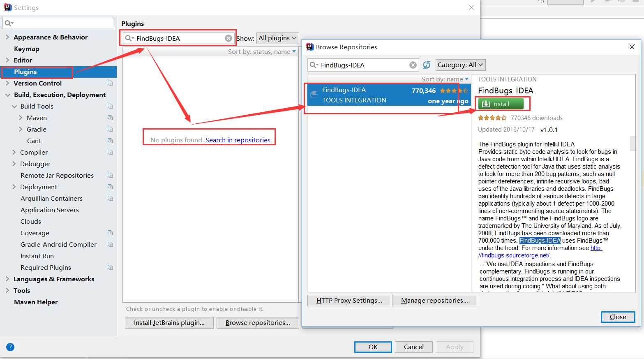Viewport: 644px width, 359px height.
Task: Click project-level icon next to Required Plugins
Action: 110,267
